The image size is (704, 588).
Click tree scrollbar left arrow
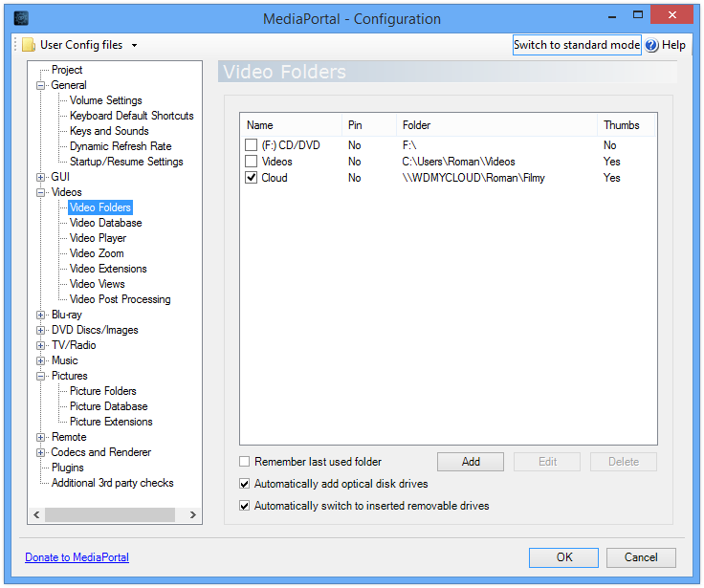tap(36, 514)
